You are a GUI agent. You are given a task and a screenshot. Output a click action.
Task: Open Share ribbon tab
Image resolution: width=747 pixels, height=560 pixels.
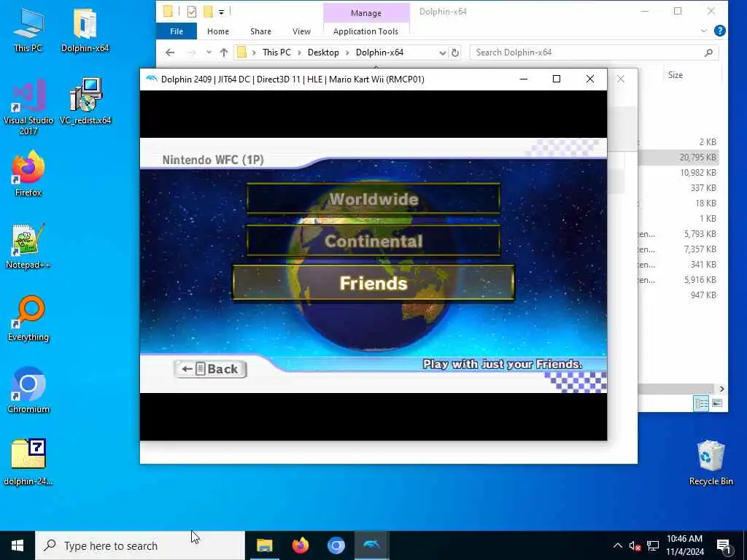(x=260, y=31)
